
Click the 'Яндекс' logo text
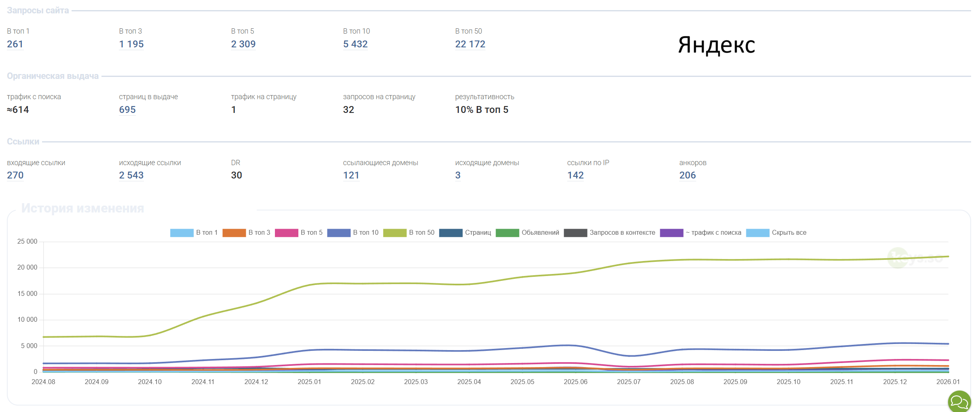coord(716,45)
